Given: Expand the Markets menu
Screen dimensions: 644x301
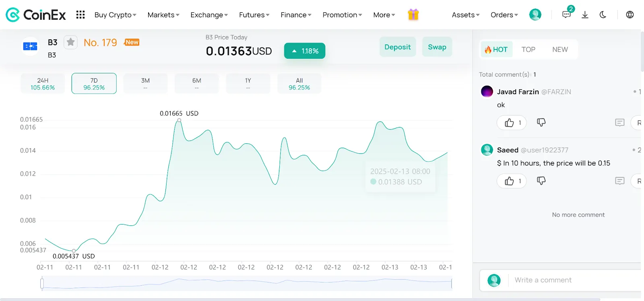Looking at the screenshot, I should coord(163,15).
